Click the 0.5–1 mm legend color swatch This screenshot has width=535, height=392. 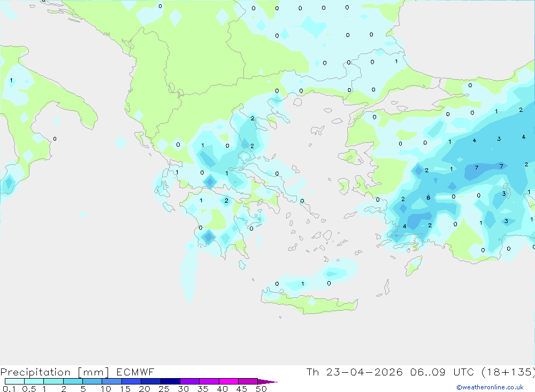point(34,381)
